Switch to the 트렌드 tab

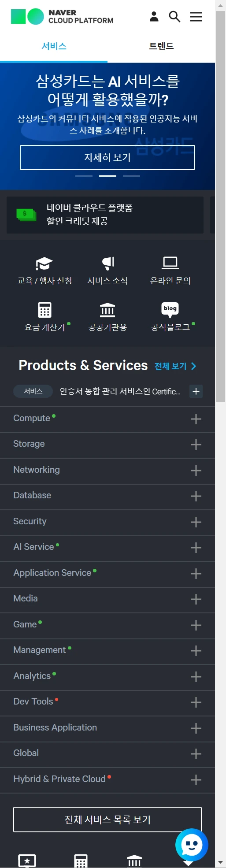(x=161, y=46)
